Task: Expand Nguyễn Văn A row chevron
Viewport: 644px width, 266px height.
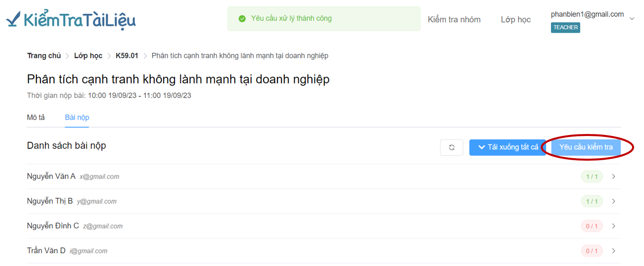Action: pos(613,177)
